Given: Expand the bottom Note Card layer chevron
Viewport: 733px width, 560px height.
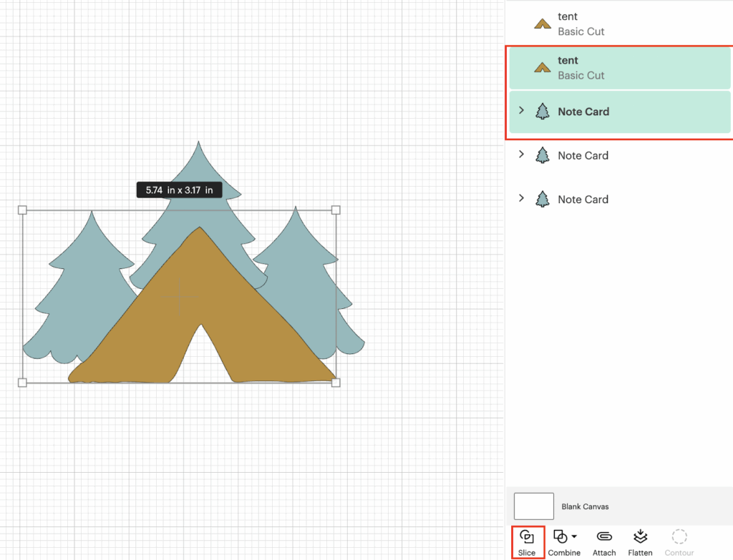Looking at the screenshot, I should point(521,198).
